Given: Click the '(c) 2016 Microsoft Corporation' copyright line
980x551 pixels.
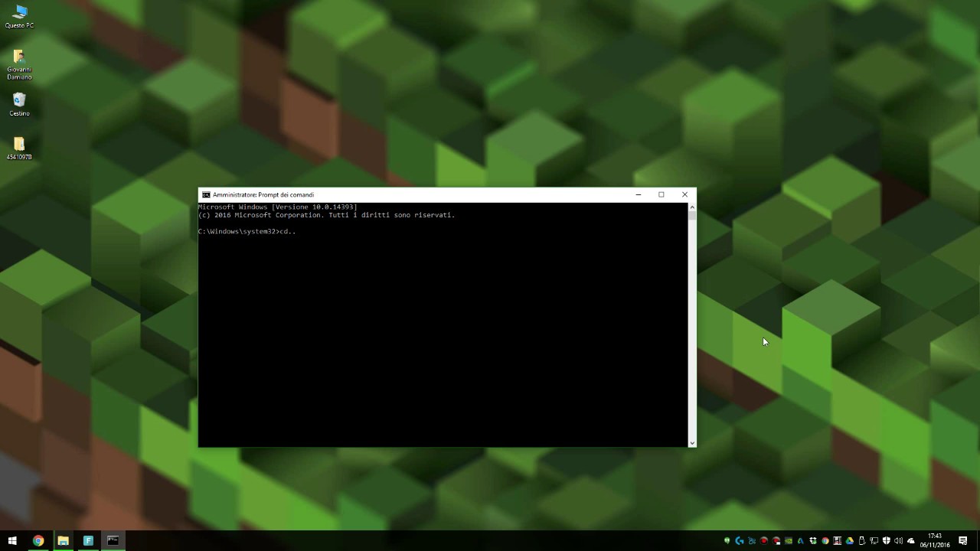Looking at the screenshot, I should coord(327,215).
